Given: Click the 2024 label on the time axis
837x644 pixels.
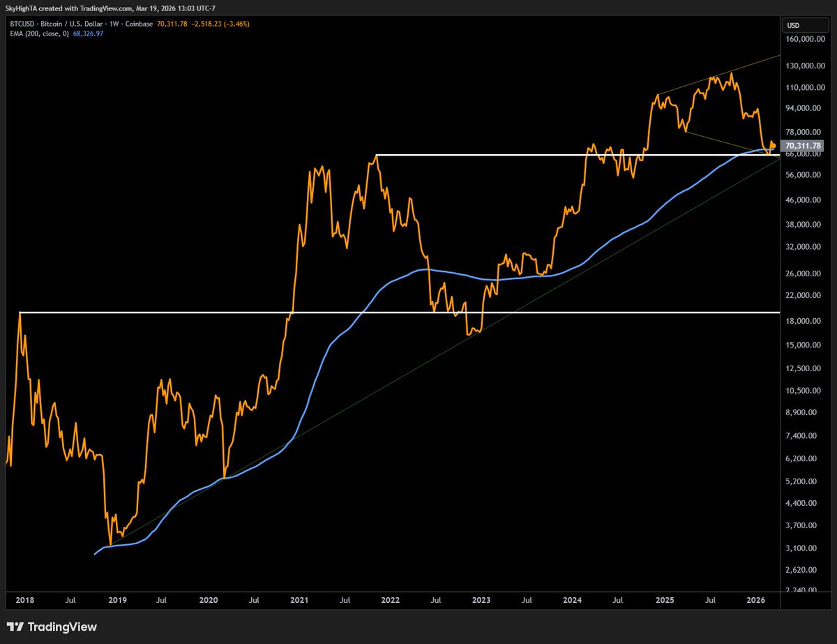Looking at the screenshot, I should pyautogui.click(x=573, y=600).
